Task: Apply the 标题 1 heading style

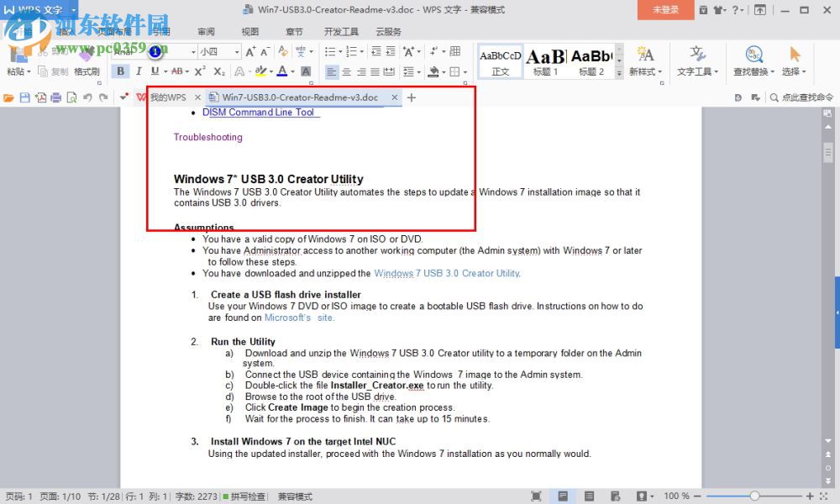Action: point(546,62)
